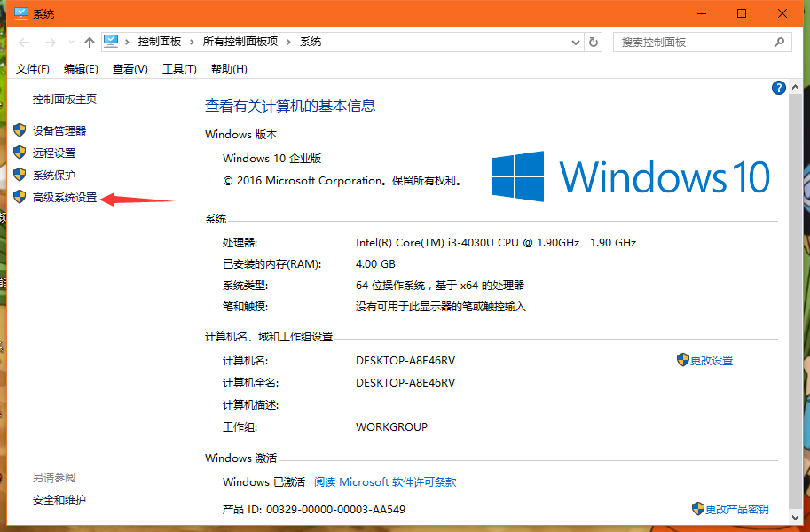This screenshot has width=810, height=532.
Task: Open the blue help question icon
Action: tap(778, 88)
